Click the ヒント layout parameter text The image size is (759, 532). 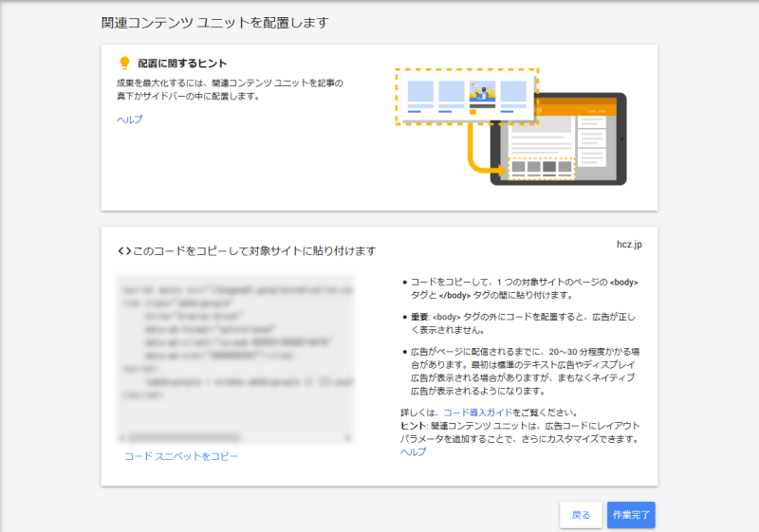[x=520, y=432]
